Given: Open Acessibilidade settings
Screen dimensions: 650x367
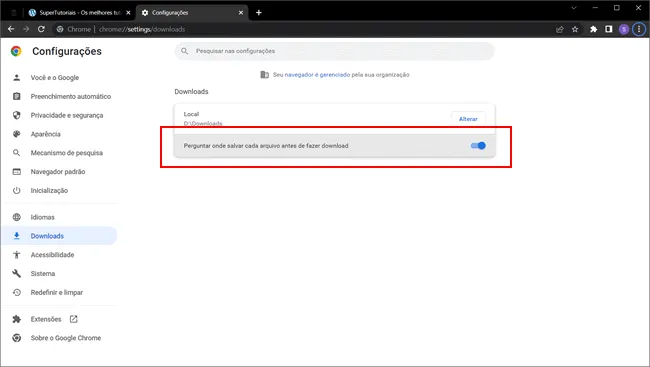Looking at the screenshot, I should coord(52,255).
